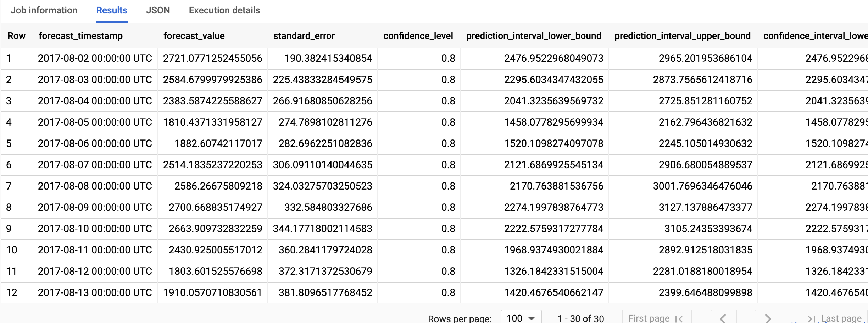Click the standard_error column header
Image resolution: width=868 pixels, height=323 pixels.
click(x=304, y=35)
